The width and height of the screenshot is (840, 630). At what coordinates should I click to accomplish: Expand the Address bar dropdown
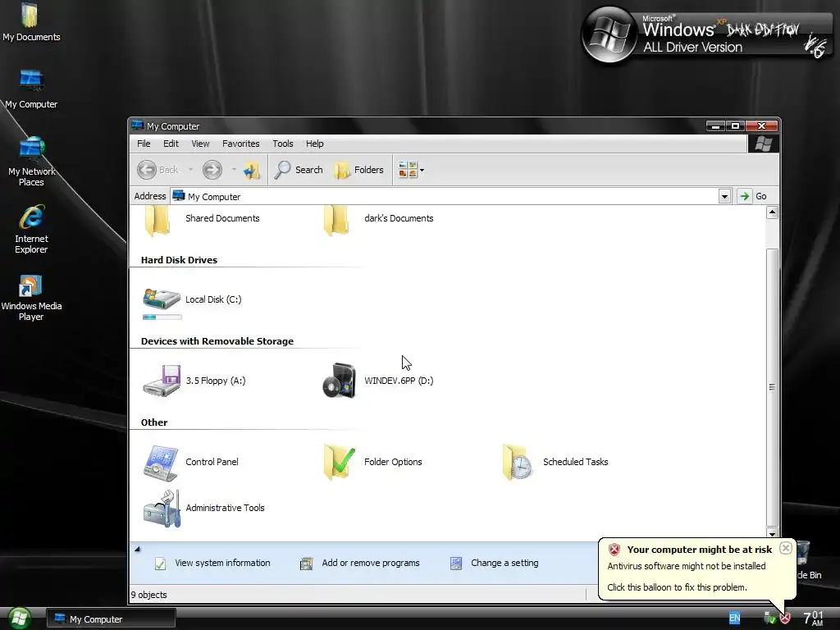[724, 197]
